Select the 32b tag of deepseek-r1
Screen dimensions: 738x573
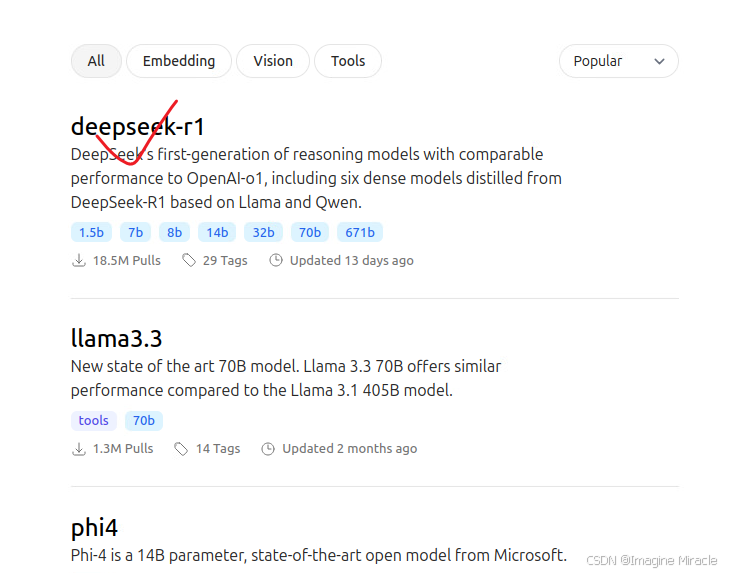263,232
